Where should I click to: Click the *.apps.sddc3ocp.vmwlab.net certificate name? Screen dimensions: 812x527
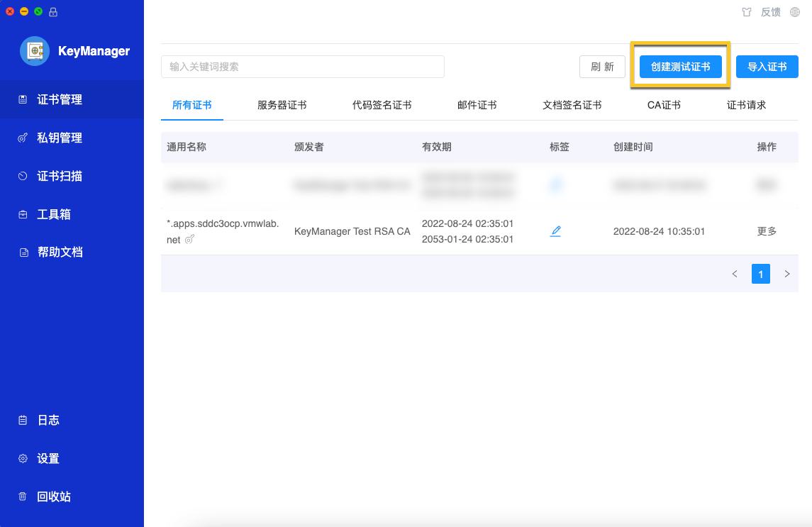coord(223,231)
